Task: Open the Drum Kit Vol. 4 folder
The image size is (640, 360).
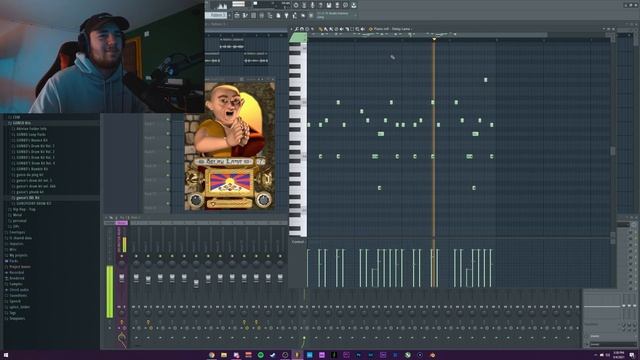Action: pos(35,163)
